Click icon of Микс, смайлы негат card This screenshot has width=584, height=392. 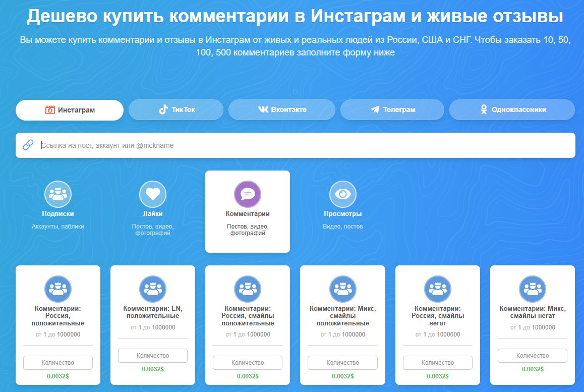click(x=533, y=289)
